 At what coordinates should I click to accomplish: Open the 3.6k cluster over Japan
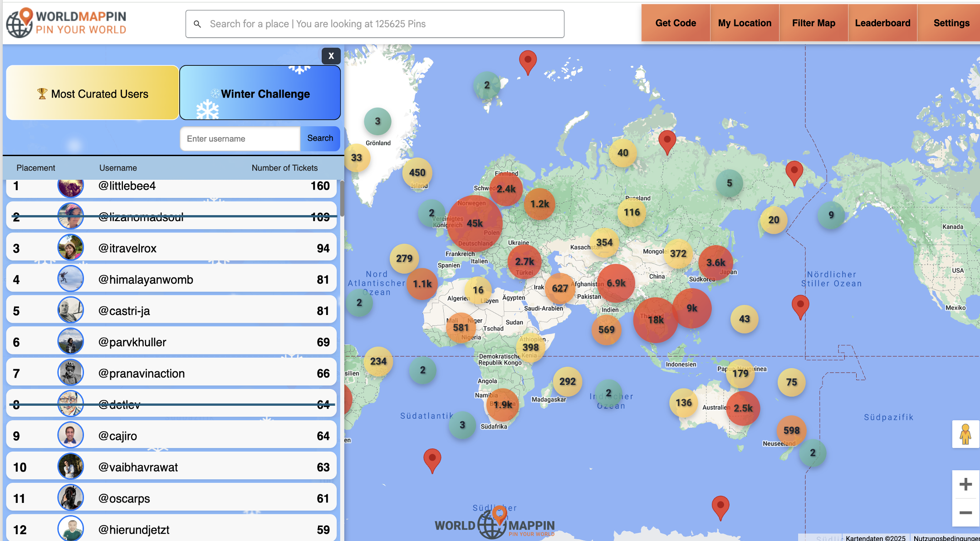click(x=715, y=262)
